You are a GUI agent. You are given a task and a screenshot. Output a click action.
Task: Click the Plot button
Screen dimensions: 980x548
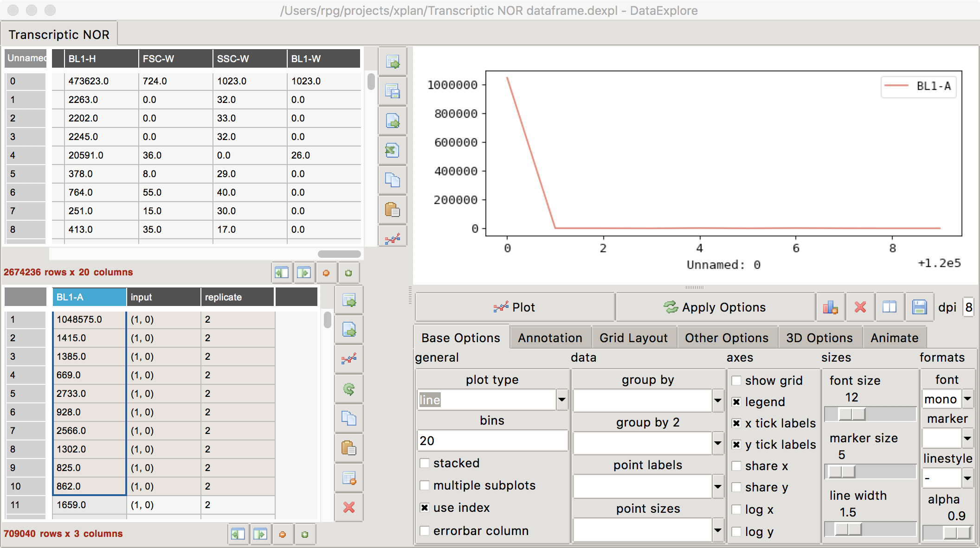tap(515, 307)
